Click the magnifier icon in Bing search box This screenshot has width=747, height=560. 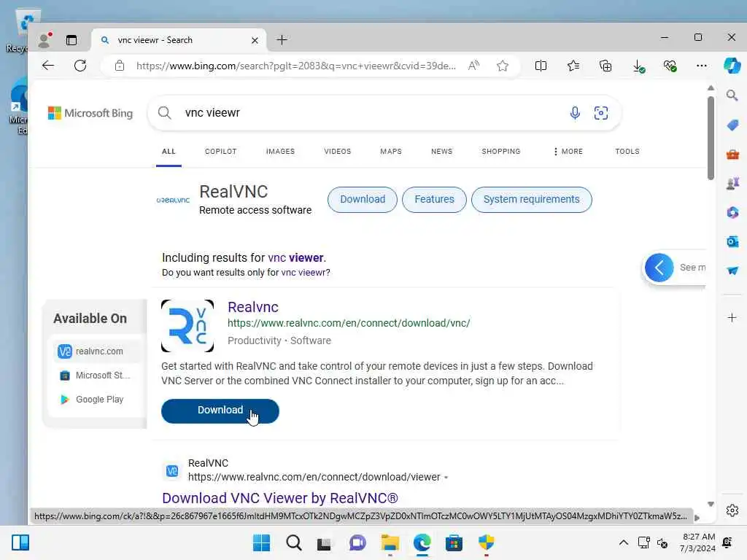(x=164, y=113)
